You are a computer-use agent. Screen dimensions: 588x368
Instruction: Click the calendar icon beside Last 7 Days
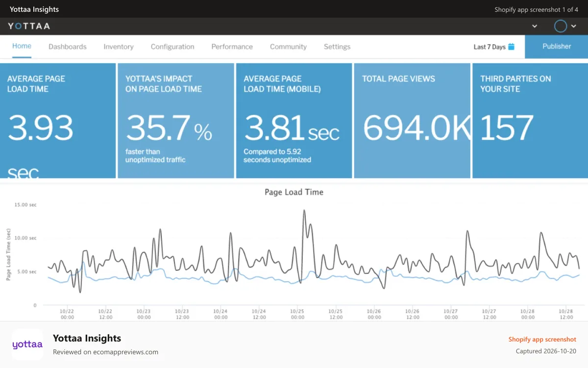[511, 47]
